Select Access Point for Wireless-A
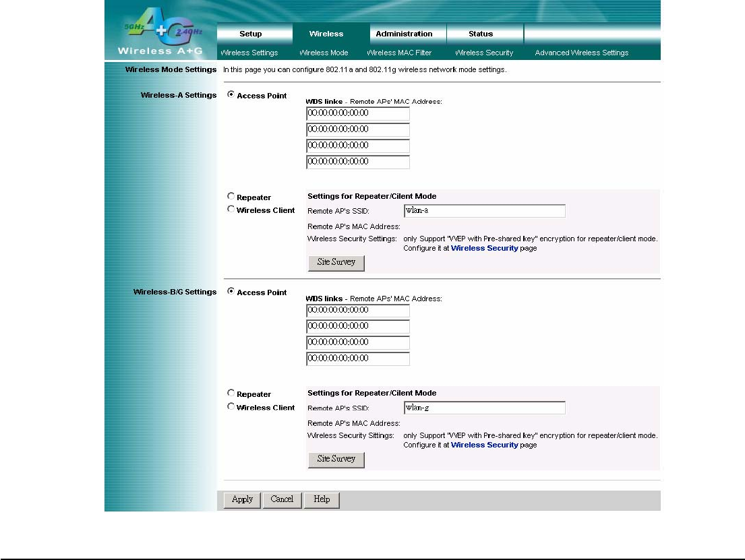Image resolution: width=745 pixels, height=560 pixels. tap(231, 94)
